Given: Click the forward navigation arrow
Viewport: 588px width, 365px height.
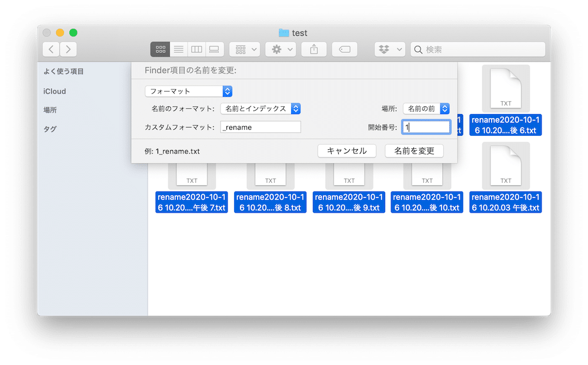Looking at the screenshot, I should [x=69, y=49].
